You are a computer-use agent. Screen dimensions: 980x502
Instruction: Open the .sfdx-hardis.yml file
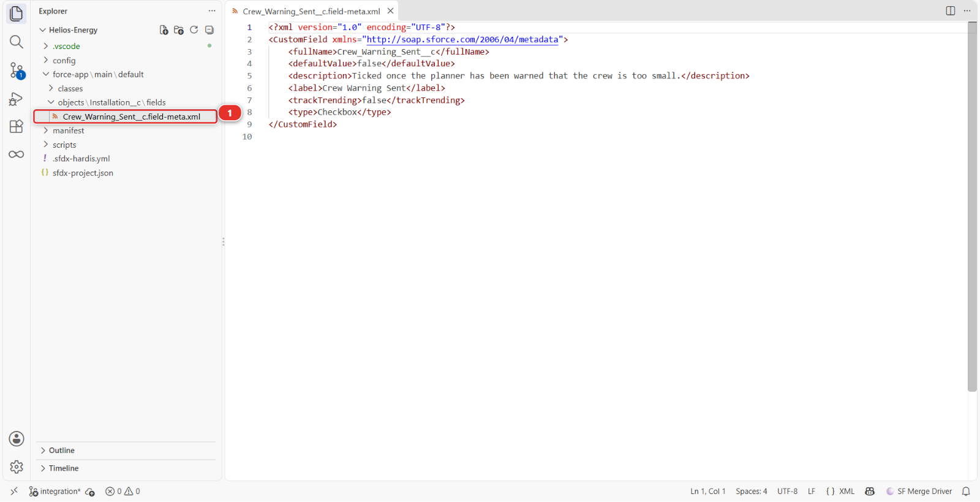(x=81, y=159)
